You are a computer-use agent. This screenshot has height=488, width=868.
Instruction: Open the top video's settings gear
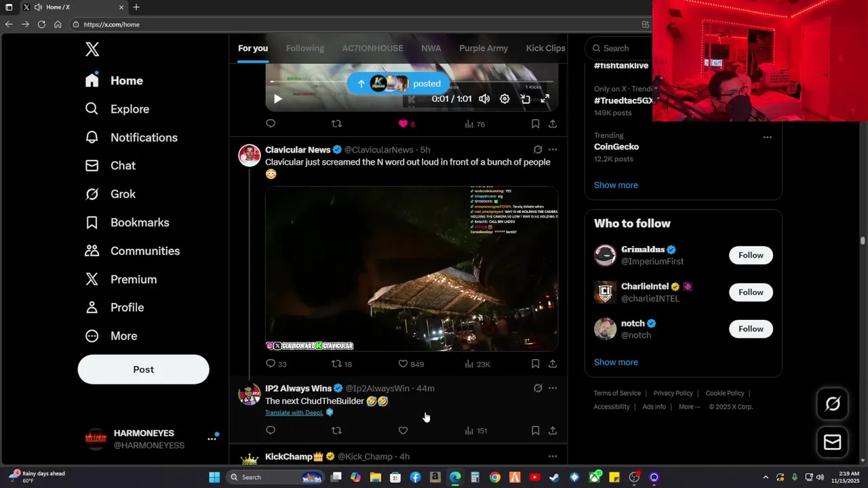point(505,99)
